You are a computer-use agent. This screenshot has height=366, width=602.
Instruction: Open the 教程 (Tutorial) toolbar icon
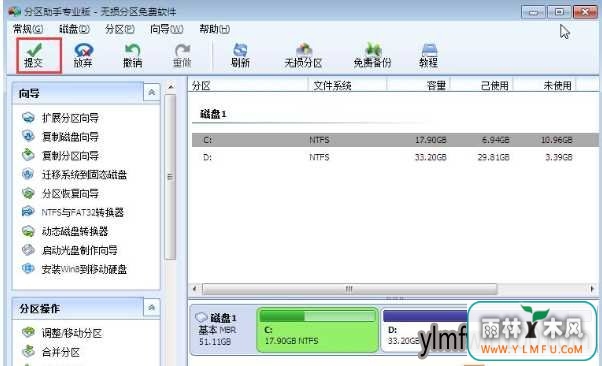click(x=428, y=55)
